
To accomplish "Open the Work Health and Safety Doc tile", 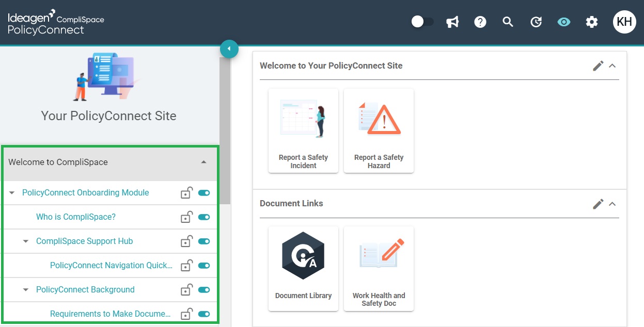I will [379, 269].
